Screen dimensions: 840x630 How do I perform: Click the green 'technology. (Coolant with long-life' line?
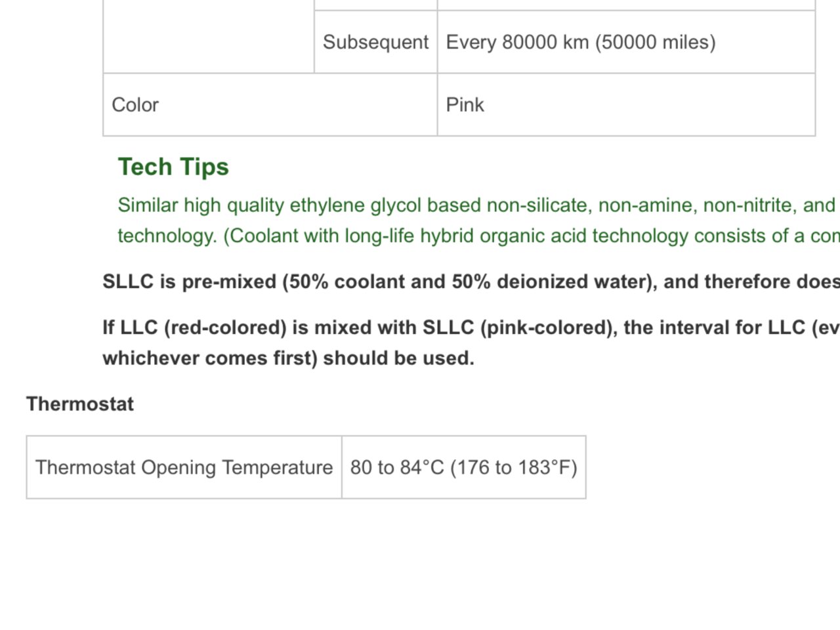[x=478, y=236]
